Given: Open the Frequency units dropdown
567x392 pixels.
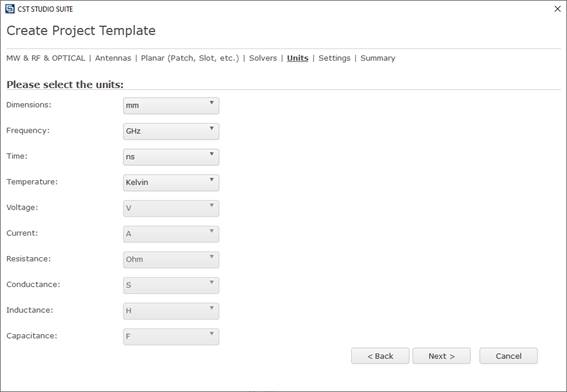Looking at the screenshot, I should pos(171,131).
